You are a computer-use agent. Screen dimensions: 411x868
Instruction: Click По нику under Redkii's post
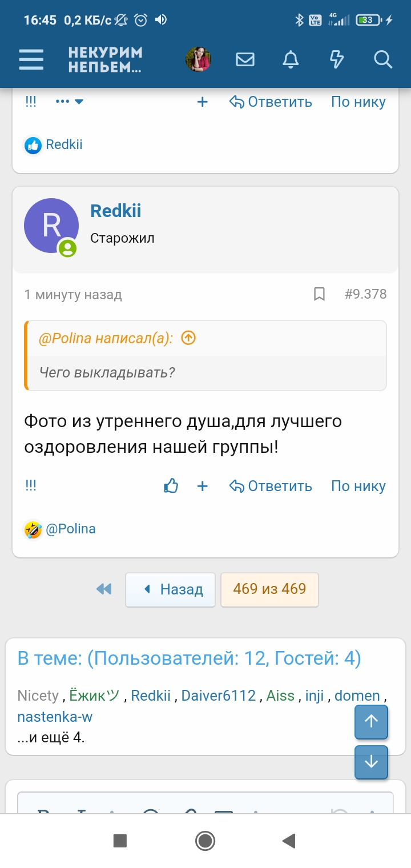coord(358,486)
